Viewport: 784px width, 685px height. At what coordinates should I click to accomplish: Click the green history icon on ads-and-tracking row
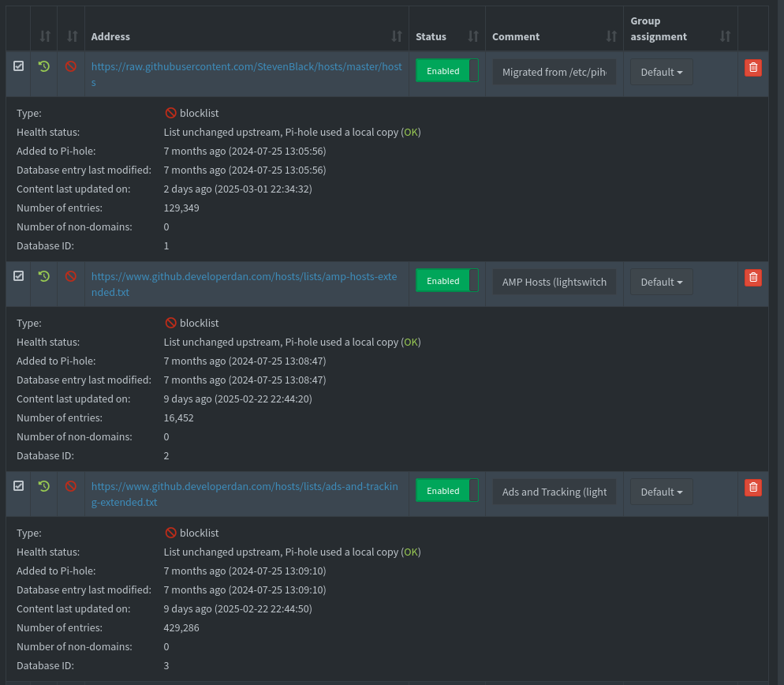click(44, 487)
